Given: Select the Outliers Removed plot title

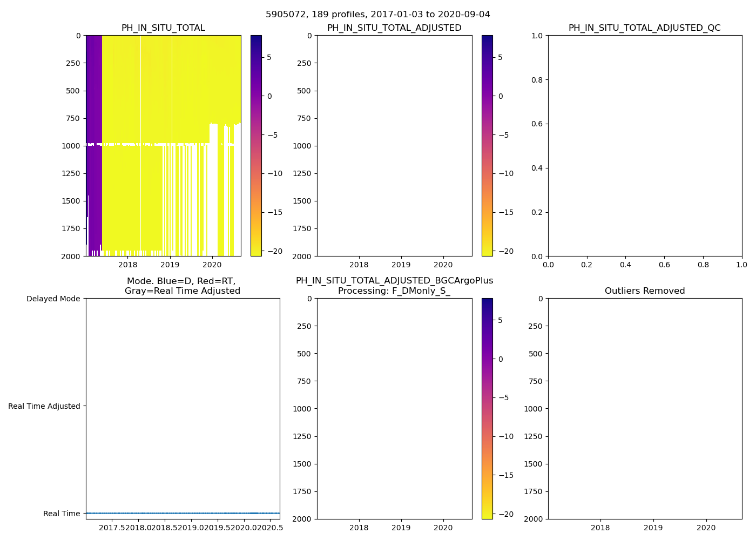Looking at the screenshot, I should point(644,291).
